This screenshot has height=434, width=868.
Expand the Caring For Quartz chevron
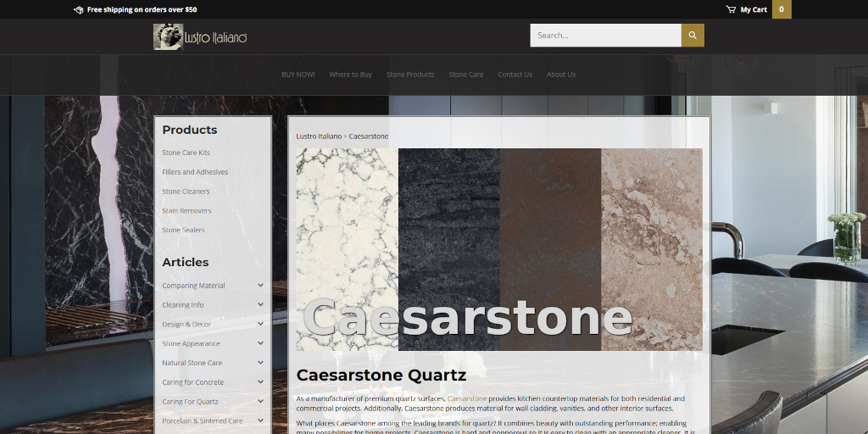260,401
